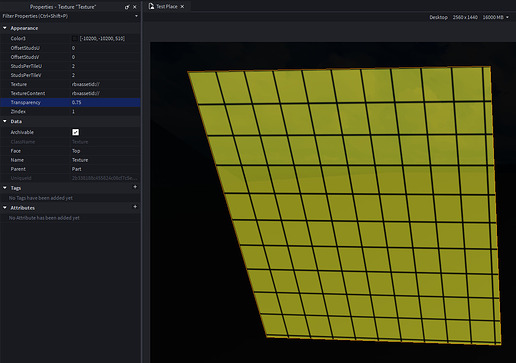
Task: Edit the Color3 value field
Action: point(102,39)
